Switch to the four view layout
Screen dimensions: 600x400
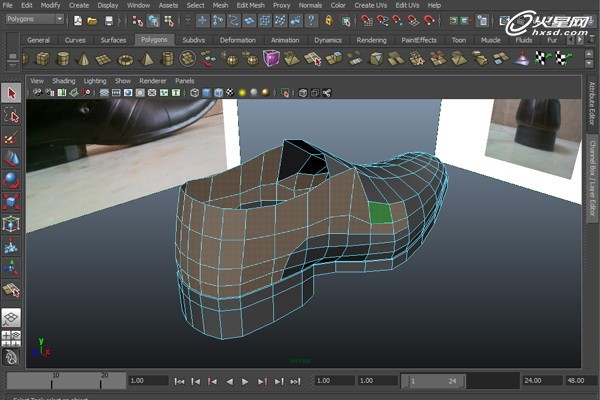click(x=11, y=337)
